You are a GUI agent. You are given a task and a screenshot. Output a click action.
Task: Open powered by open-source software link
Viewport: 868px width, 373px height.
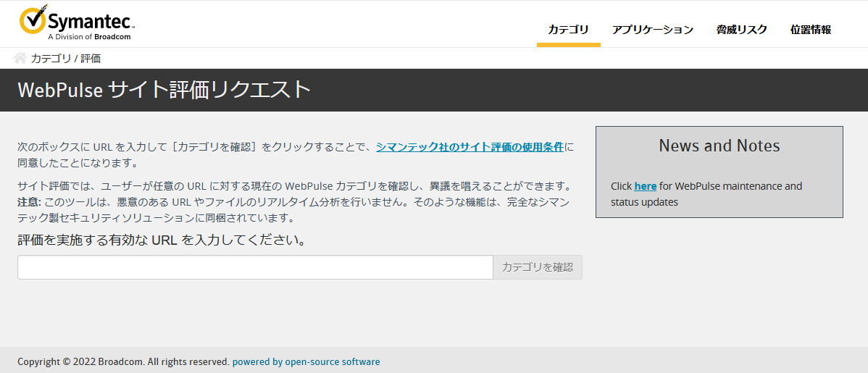pos(306,362)
